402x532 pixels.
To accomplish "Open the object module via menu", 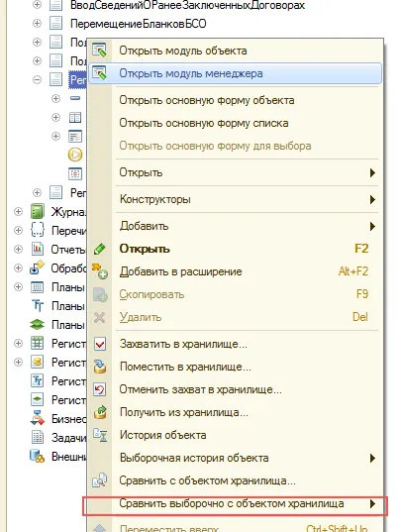I will [235, 51].
